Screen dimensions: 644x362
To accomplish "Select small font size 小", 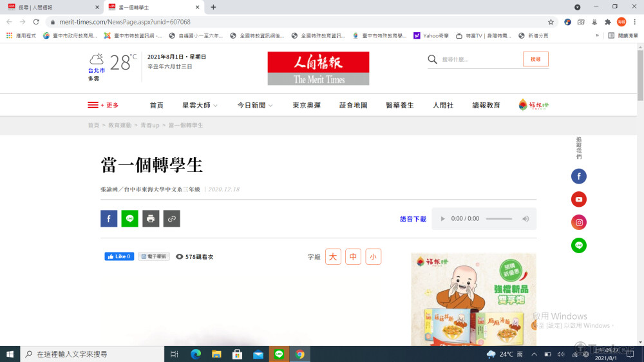I will pos(374,257).
